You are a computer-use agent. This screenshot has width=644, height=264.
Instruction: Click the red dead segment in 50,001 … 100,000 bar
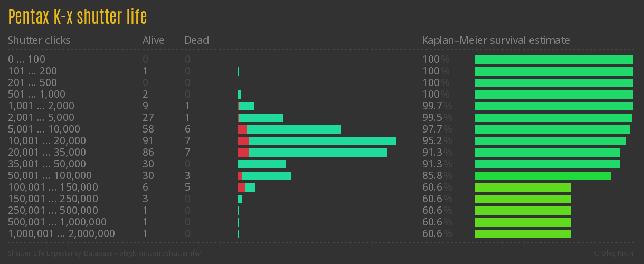click(240, 176)
